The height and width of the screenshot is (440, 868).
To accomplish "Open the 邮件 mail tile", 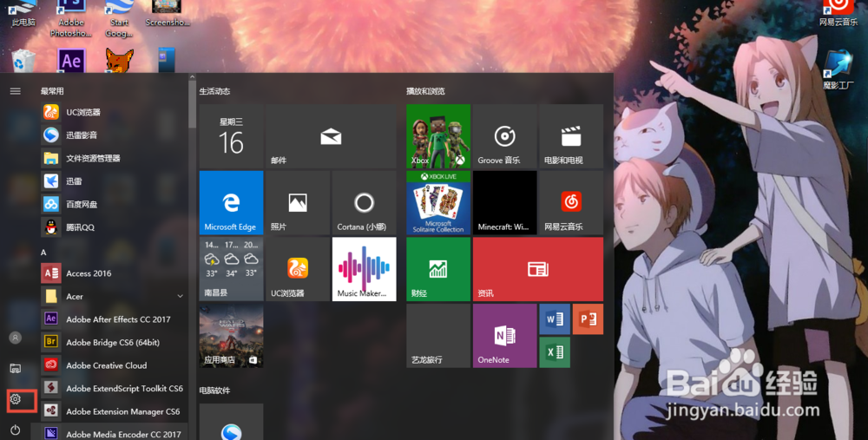I will 331,136.
